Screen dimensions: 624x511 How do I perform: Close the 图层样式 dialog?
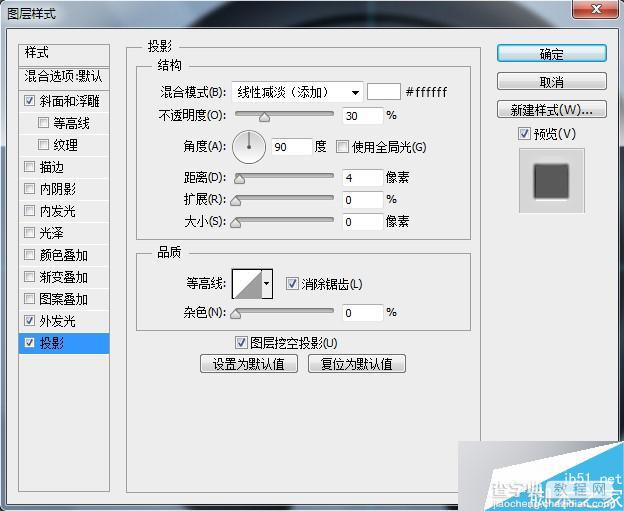coord(596,9)
